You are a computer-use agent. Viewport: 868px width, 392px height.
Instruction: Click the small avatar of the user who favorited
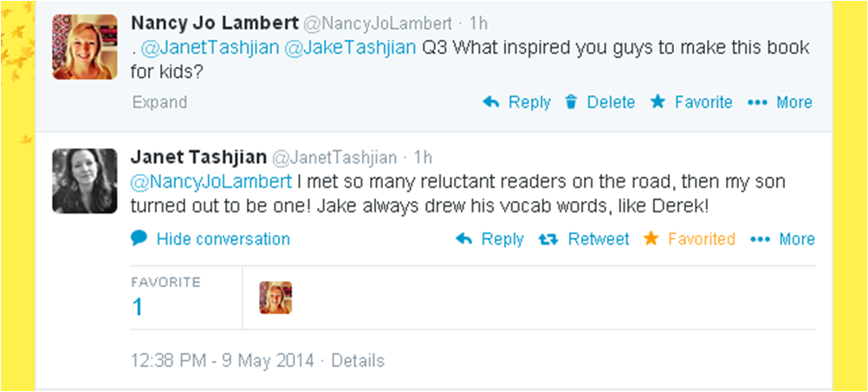275,297
